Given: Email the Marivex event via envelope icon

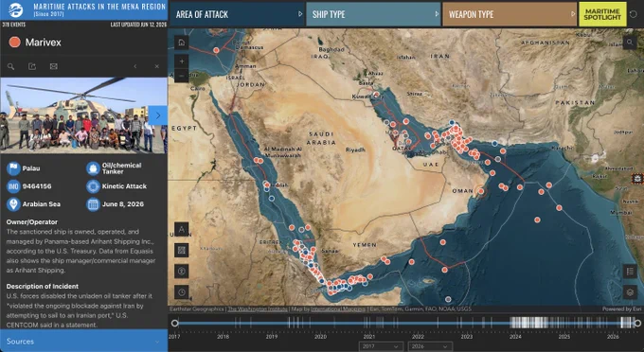Looking at the screenshot, I should point(53,66).
